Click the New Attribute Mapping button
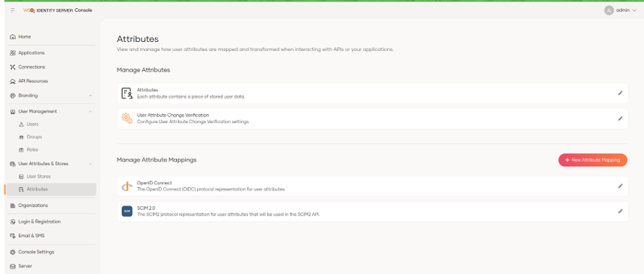644x274 pixels. [592, 160]
